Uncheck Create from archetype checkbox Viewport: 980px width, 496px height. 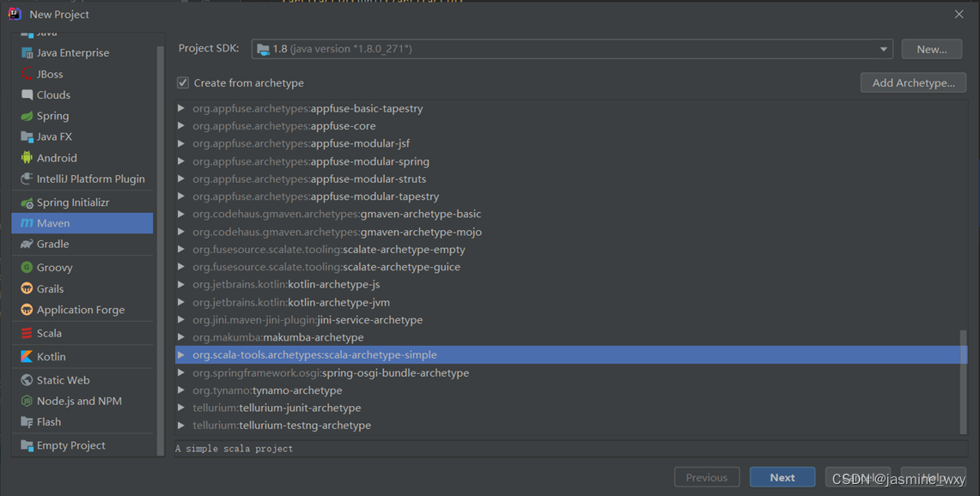[x=183, y=82]
